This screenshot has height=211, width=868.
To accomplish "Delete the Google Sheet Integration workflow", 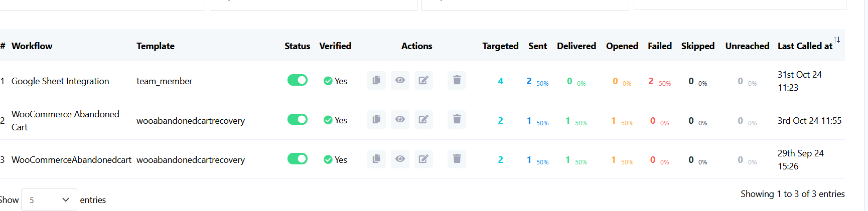I will pyautogui.click(x=457, y=80).
